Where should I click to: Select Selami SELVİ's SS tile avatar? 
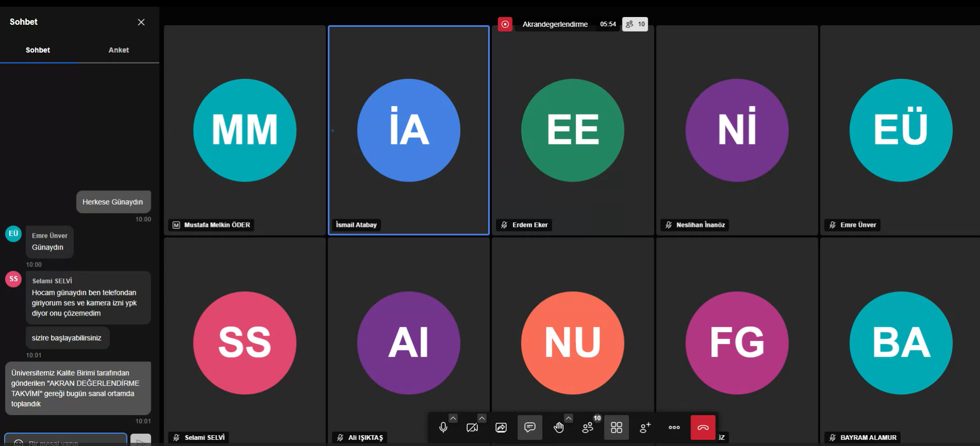(245, 343)
